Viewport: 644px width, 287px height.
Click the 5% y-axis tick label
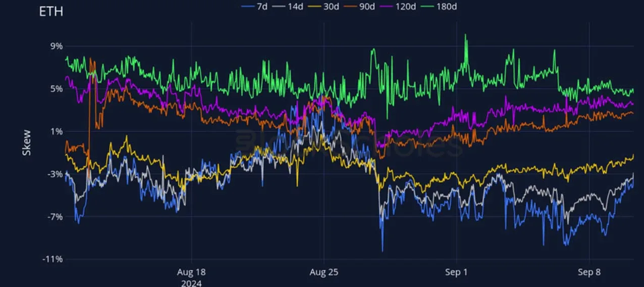point(57,88)
